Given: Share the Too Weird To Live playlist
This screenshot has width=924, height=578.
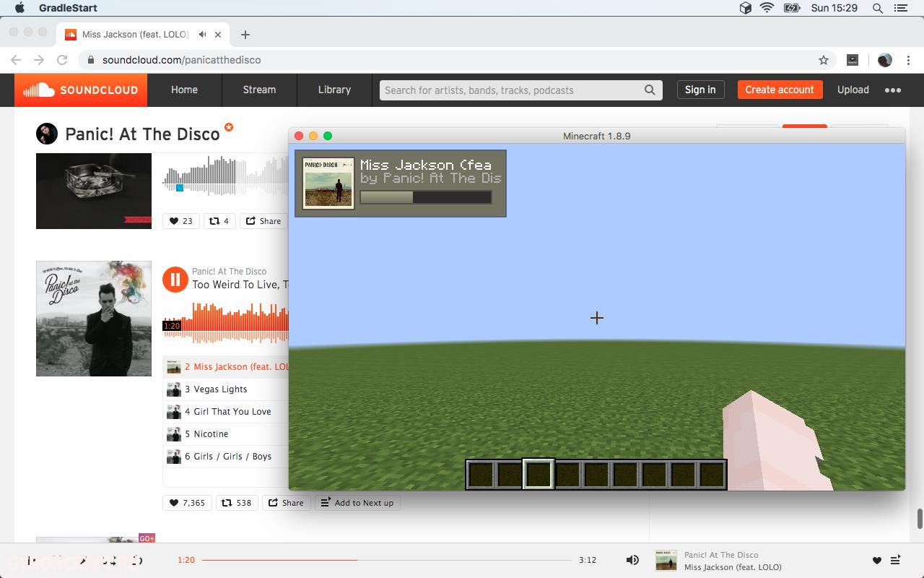Looking at the screenshot, I should (286, 503).
